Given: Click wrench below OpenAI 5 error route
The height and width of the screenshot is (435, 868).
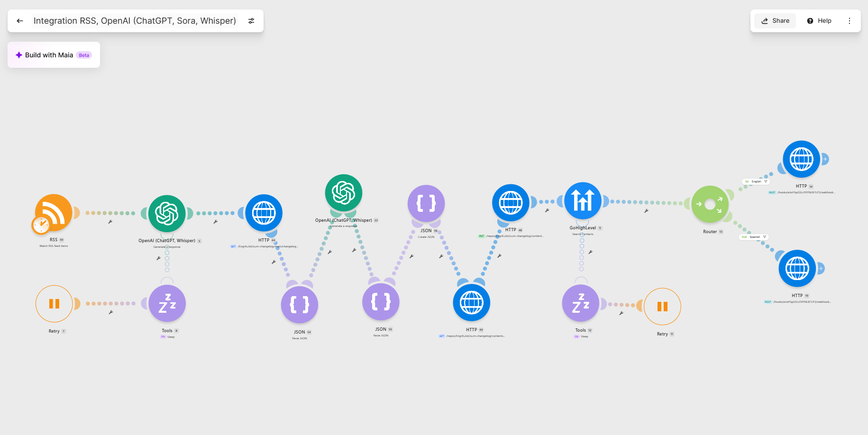Looking at the screenshot, I should (158, 258).
